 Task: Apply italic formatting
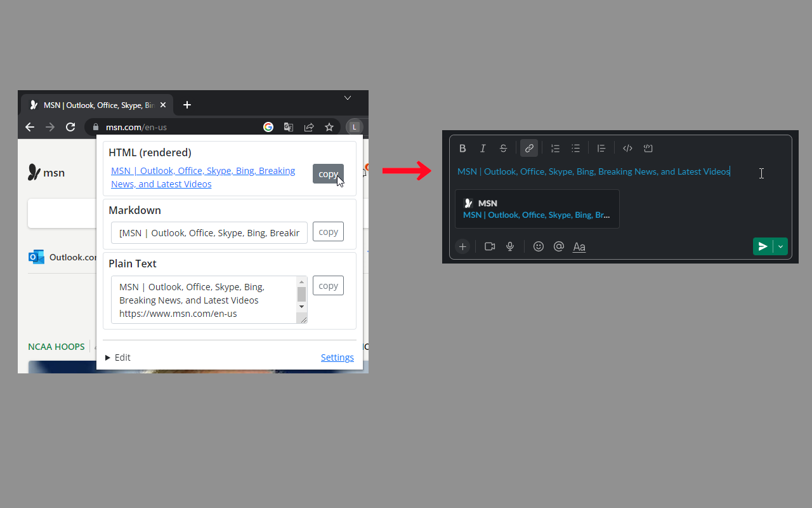483,148
